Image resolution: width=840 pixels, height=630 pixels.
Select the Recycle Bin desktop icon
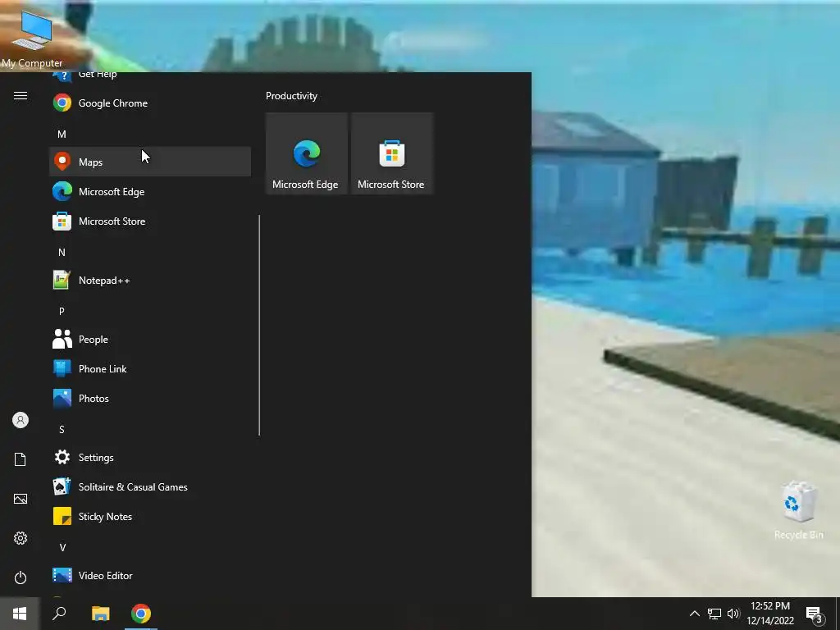point(799,510)
